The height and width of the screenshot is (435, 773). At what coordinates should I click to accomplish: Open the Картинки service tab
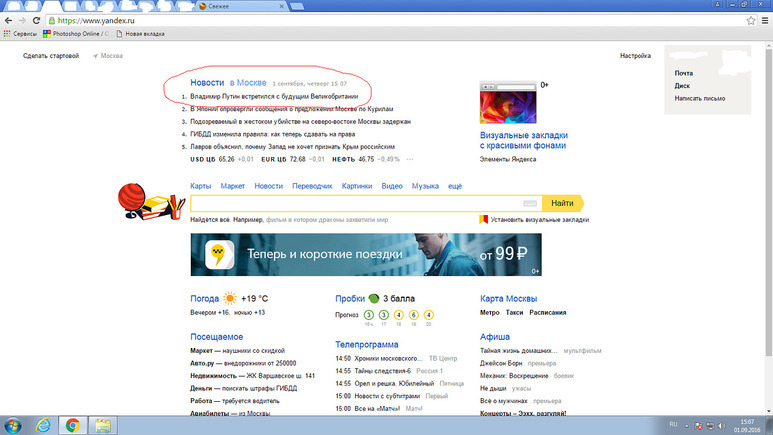(357, 186)
